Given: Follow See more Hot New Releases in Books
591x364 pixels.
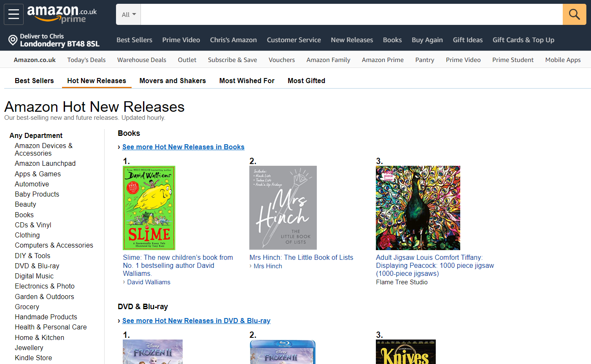Looking at the screenshot, I should click(x=183, y=147).
